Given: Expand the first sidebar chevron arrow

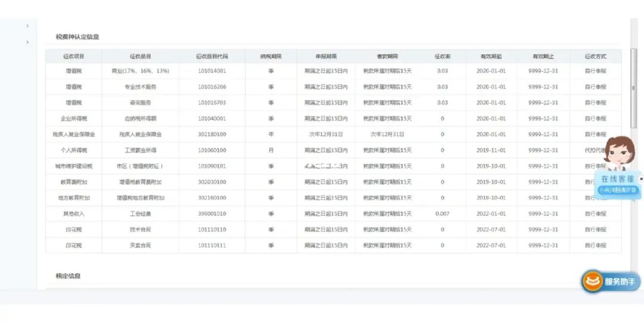Looking at the screenshot, I should (x=27, y=26).
